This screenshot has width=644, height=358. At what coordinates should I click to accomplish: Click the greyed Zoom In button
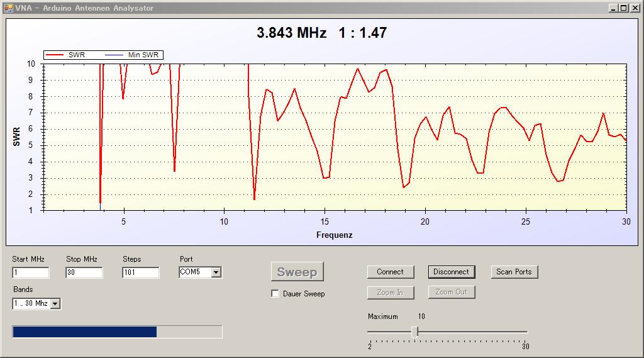click(x=391, y=292)
